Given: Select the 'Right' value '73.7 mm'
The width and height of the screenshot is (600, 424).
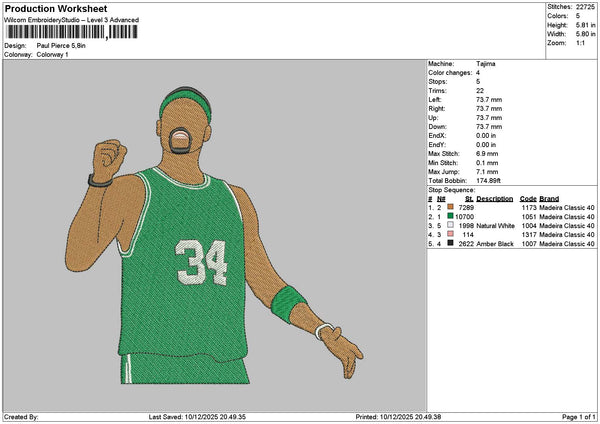Looking at the screenshot, I should [489, 109].
